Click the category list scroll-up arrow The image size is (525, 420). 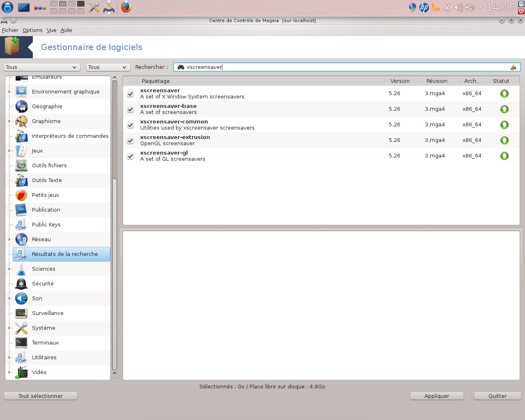[x=114, y=78]
